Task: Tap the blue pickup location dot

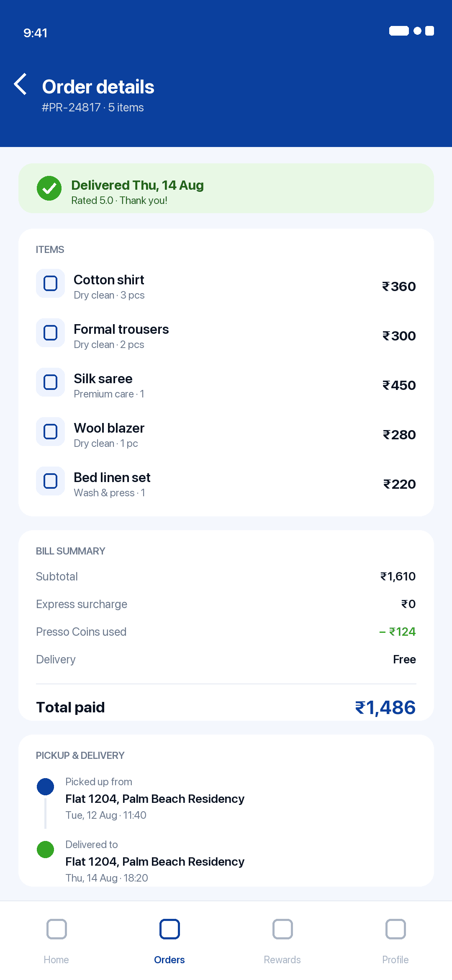Action: click(45, 787)
